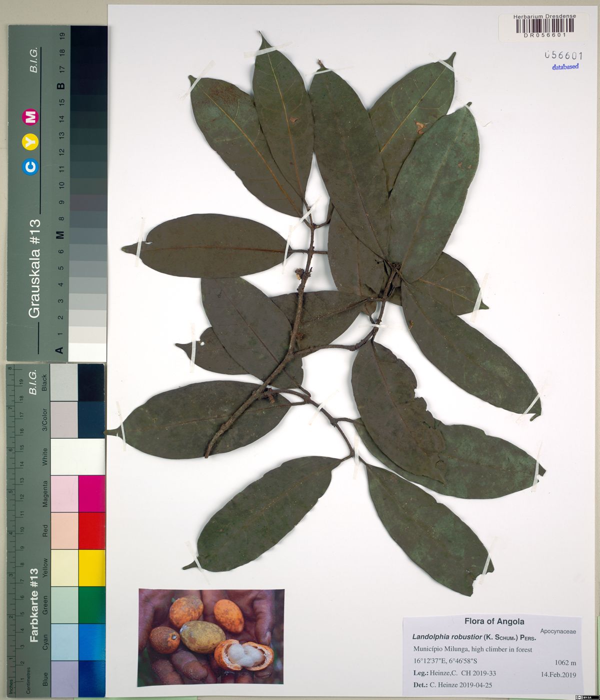Image resolution: width=600 pixels, height=700 pixels.
Task: Click the magenta M circle icon
Action: pos(31,117)
